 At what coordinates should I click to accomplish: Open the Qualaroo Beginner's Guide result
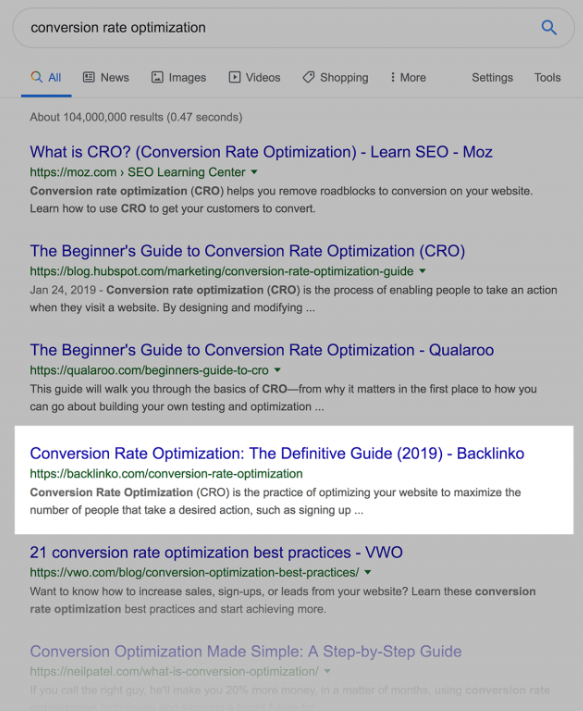262,350
